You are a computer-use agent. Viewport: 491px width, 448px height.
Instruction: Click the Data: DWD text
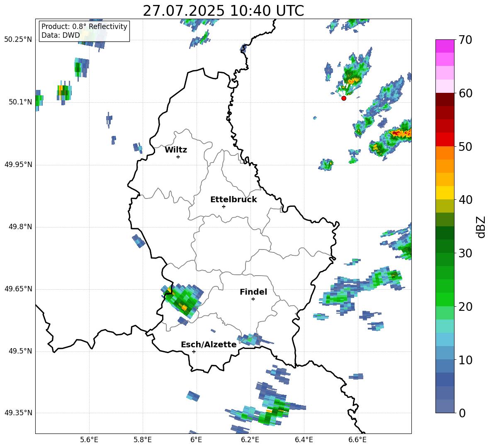coord(61,35)
